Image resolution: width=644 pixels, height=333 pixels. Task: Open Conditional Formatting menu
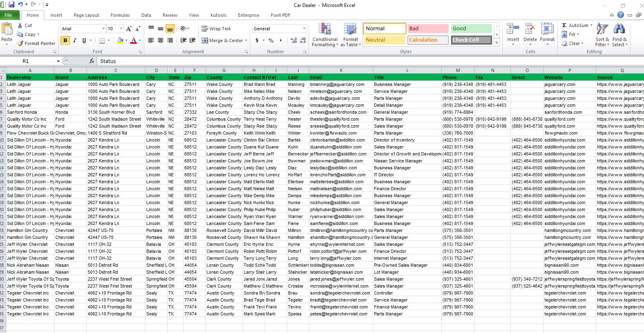(x=324, y=35)
